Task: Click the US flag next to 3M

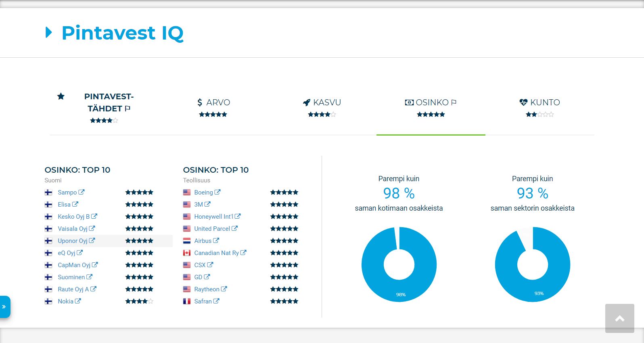Action: click(187, 205)
